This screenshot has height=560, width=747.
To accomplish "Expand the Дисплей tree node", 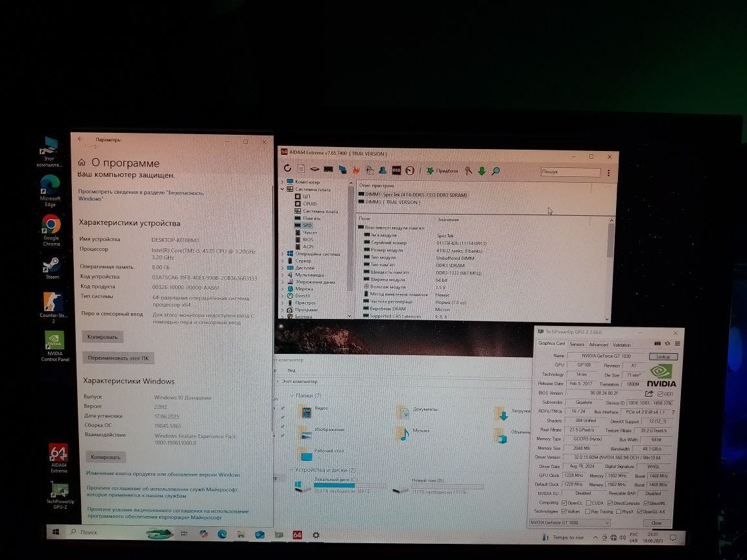I will click(x=283, y=268).
